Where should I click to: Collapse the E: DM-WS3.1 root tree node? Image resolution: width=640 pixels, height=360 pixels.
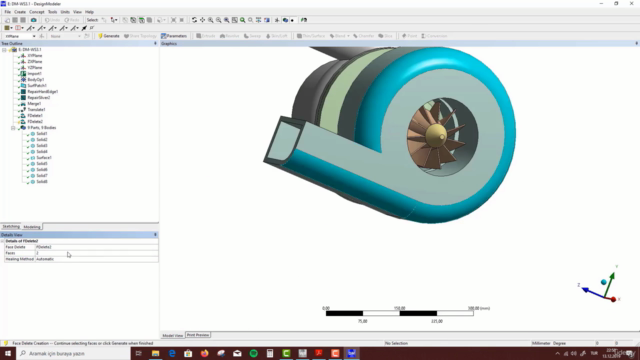pyautogui.click(x=4, y=50)
